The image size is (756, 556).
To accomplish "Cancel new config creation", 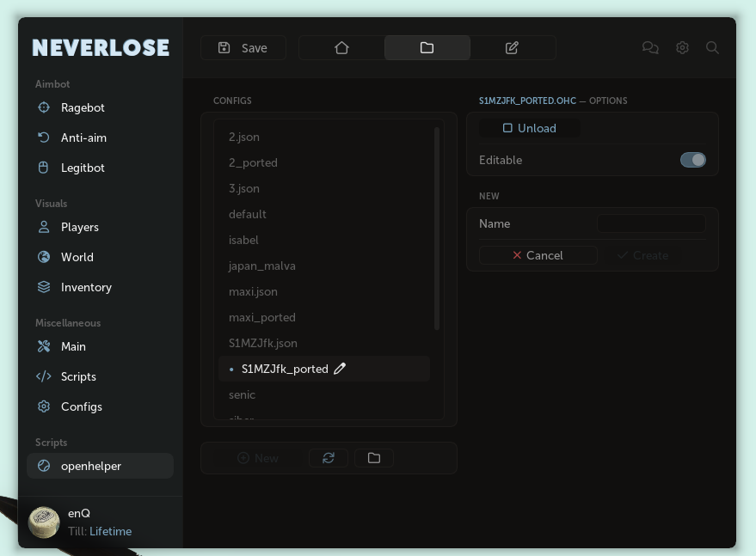I will [538, 255].
